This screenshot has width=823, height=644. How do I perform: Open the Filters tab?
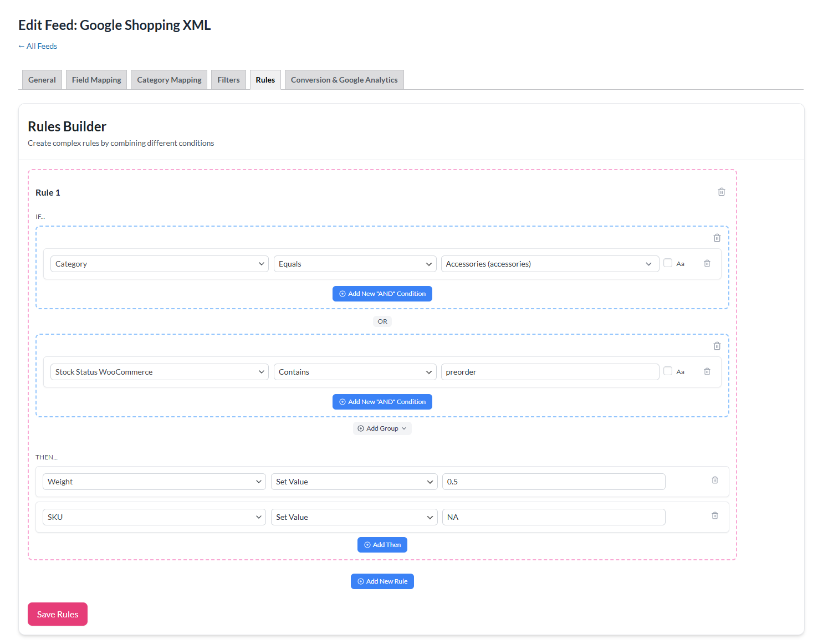pos(228,80)
